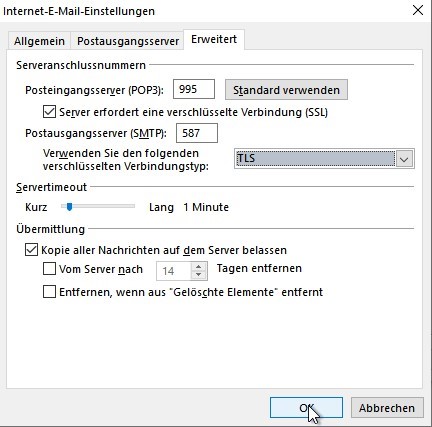Click the POP3 port field showing 995

194,89
